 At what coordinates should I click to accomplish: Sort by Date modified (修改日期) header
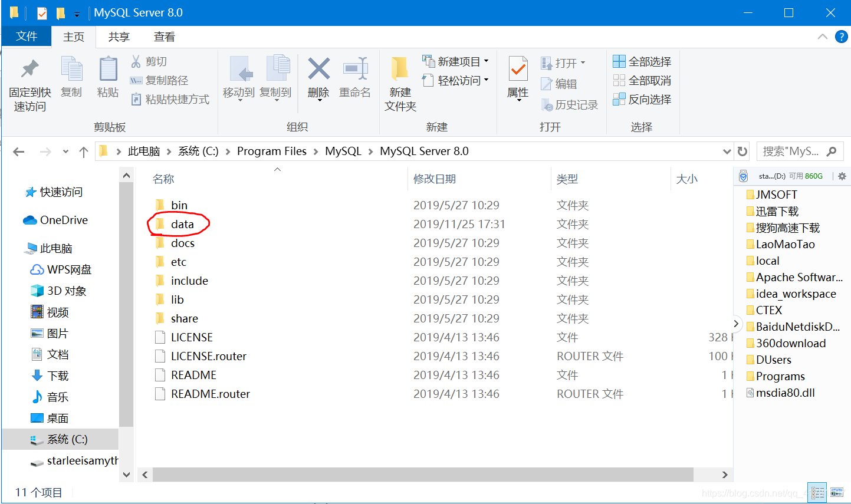click(x=434, y=179)
